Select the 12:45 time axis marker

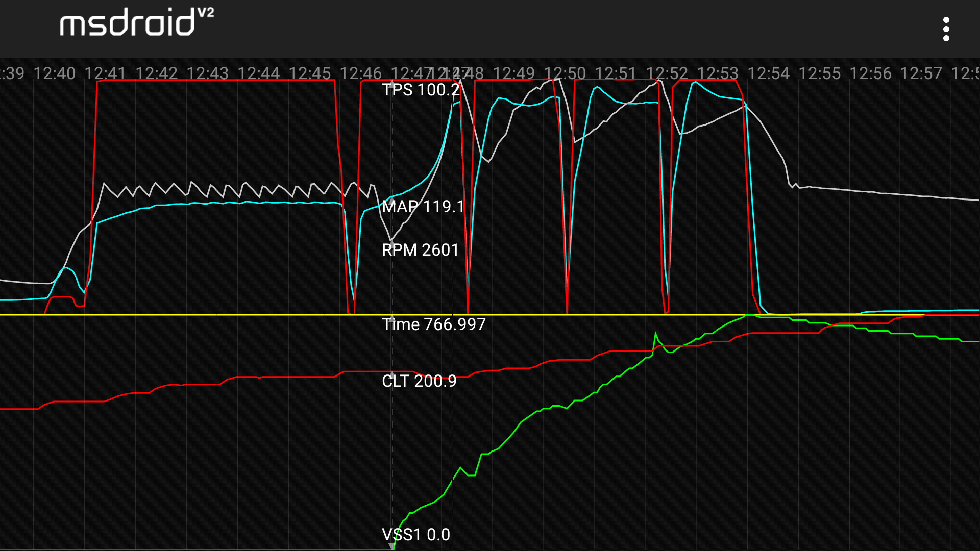309,73
